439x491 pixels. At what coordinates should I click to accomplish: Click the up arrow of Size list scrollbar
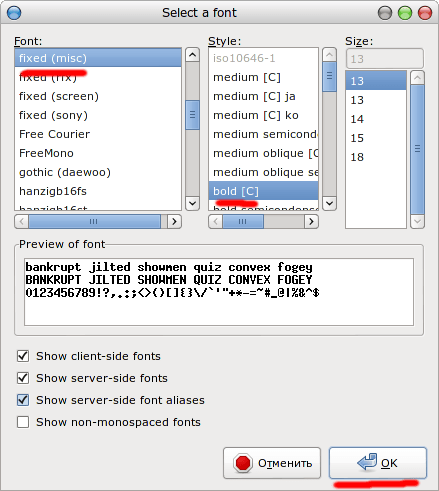pyautogui.click(x=417, y=78)
